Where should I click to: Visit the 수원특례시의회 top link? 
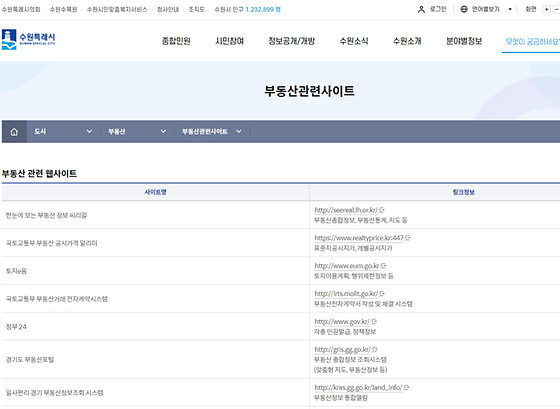point(21,9)
